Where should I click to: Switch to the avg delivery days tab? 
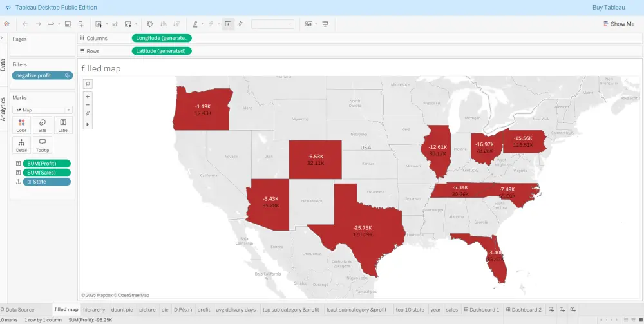tap(236, 310)
